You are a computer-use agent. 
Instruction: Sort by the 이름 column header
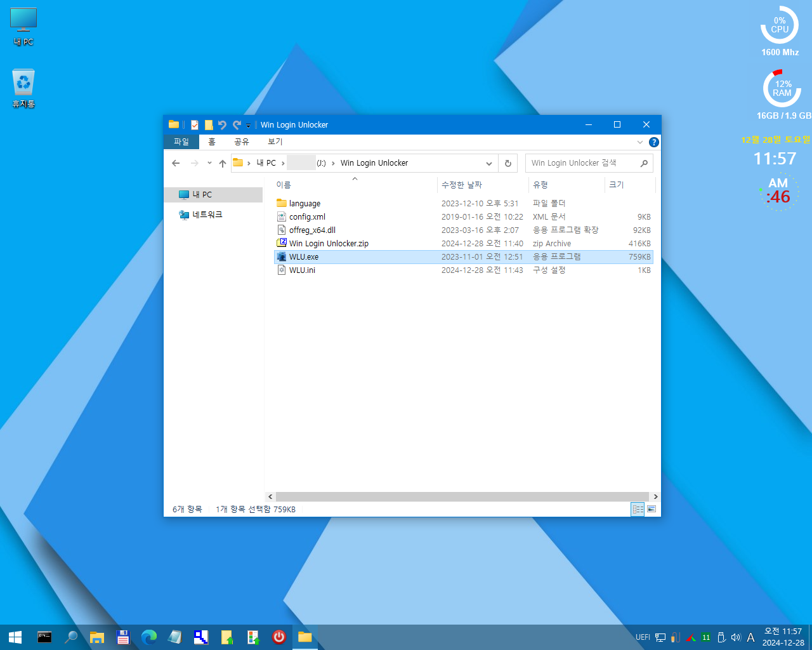pyautogui.click(x=355, y=185)
